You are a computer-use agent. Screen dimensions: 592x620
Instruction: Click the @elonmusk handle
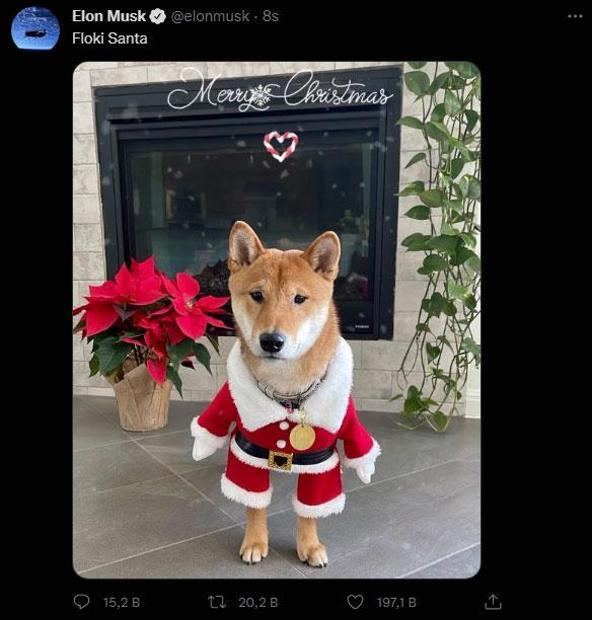pos(210,16)
